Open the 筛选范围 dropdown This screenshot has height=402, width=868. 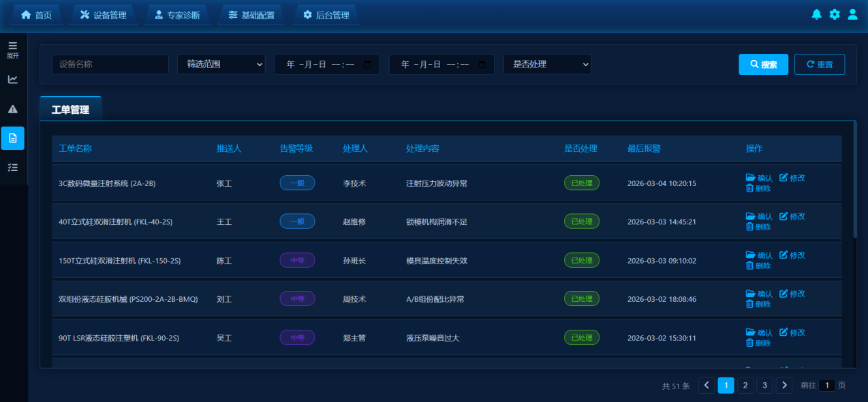(221, 64)
